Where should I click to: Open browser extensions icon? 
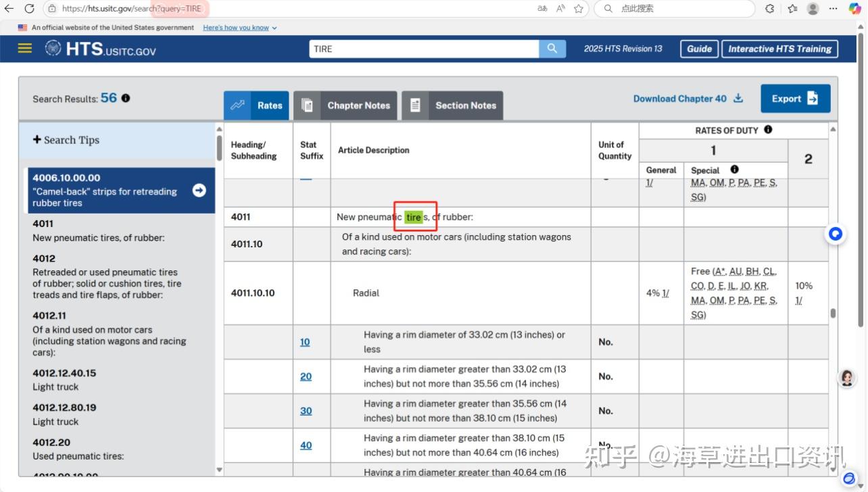point(769,9)
